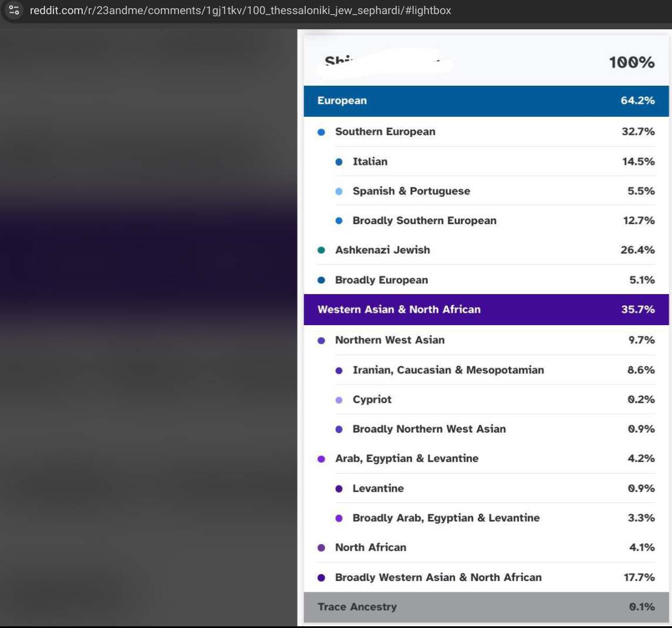Viewport: 672px width, 628px height.
Task: Click the Southern European blue dot
Action: tap(321, 132)
